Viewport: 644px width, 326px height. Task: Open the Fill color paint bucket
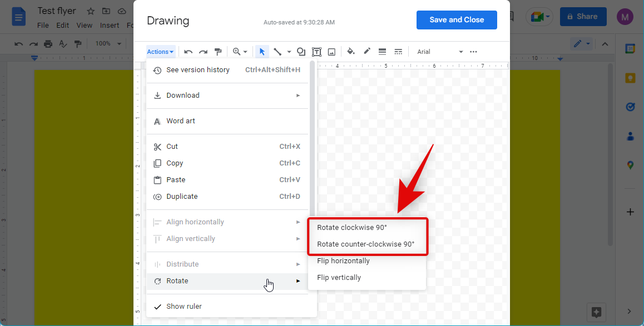pos(351,52)
